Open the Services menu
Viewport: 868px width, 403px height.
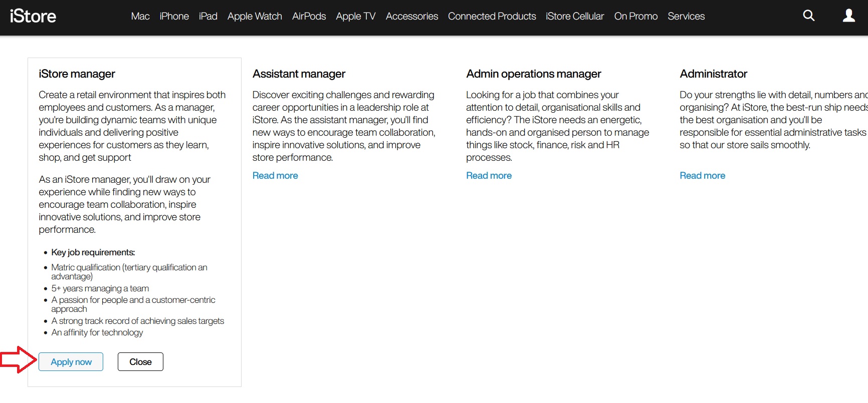686,16
